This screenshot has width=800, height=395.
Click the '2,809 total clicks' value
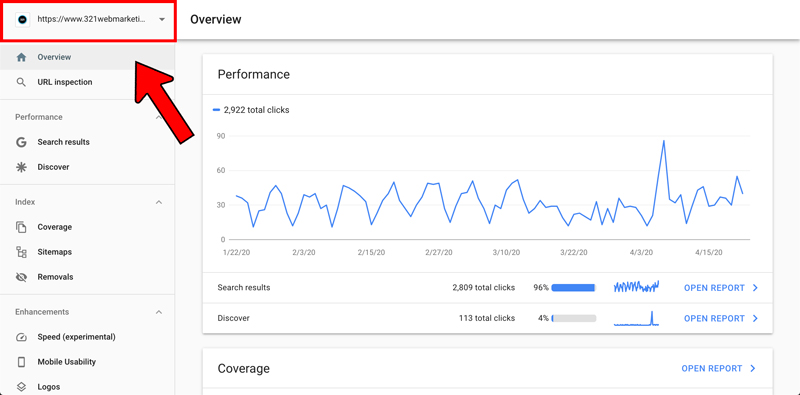tap(484, 288)
